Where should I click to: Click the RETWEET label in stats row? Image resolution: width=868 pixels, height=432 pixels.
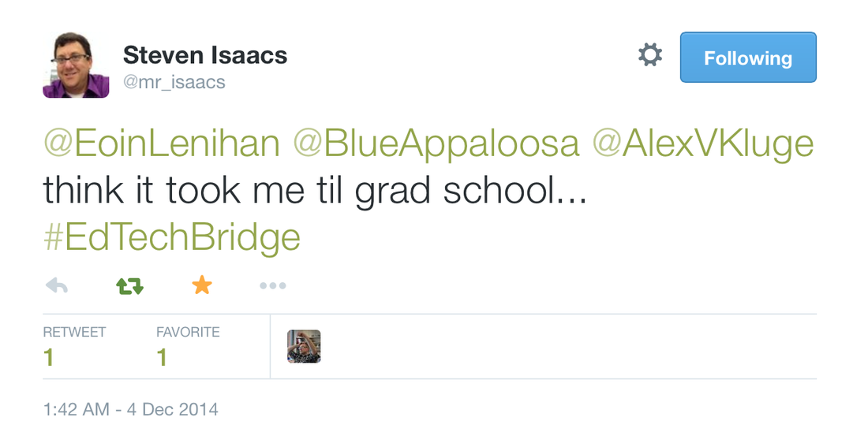(74, 332)
